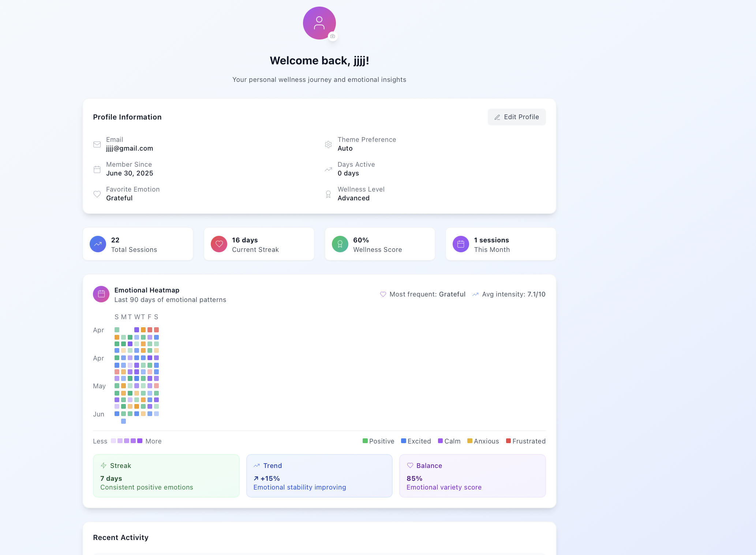Viewport: 756px width, 555px height.
Task: Click the Favorite Emotion heart icon
Action: (97, 194)
